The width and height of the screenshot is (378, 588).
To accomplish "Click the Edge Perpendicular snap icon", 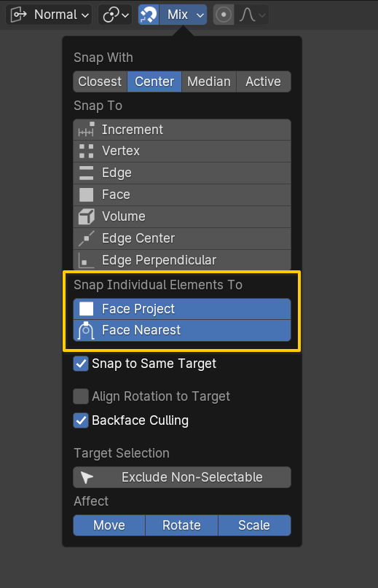I will tap(86, 260).
